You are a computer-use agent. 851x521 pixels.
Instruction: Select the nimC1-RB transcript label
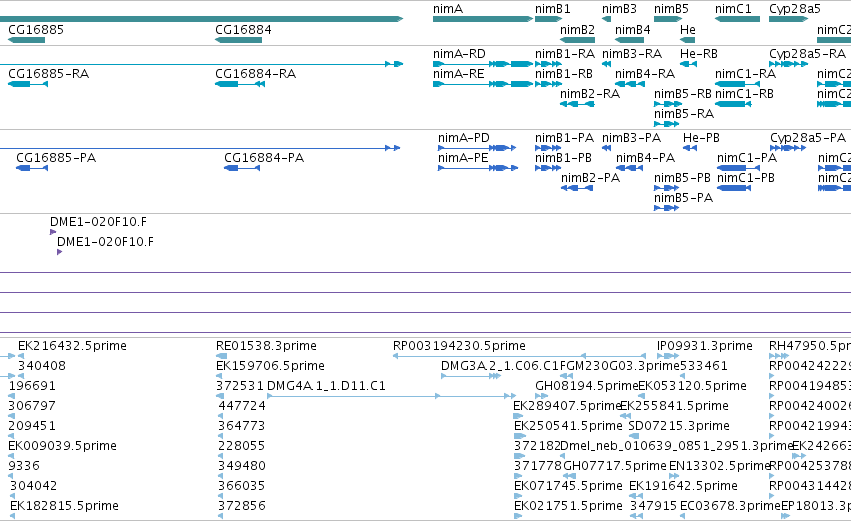(745, 94)
